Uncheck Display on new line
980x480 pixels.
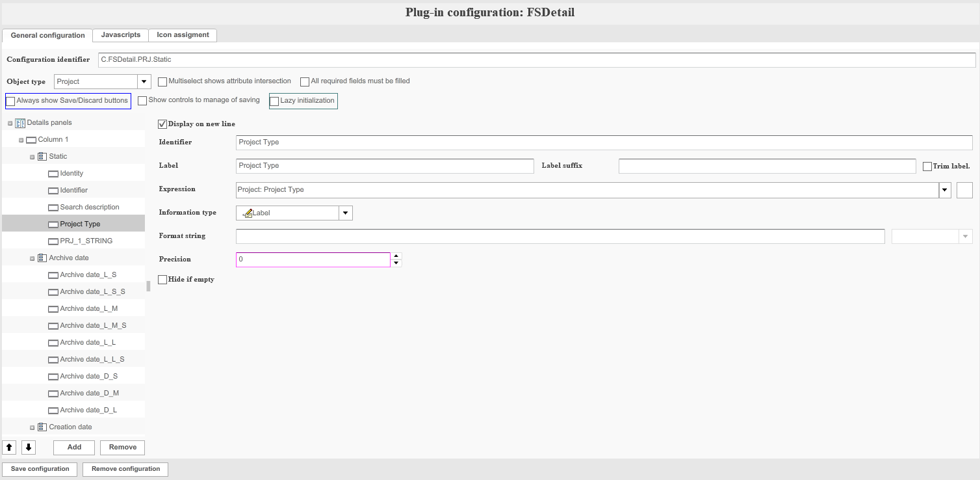click(162, 124)
